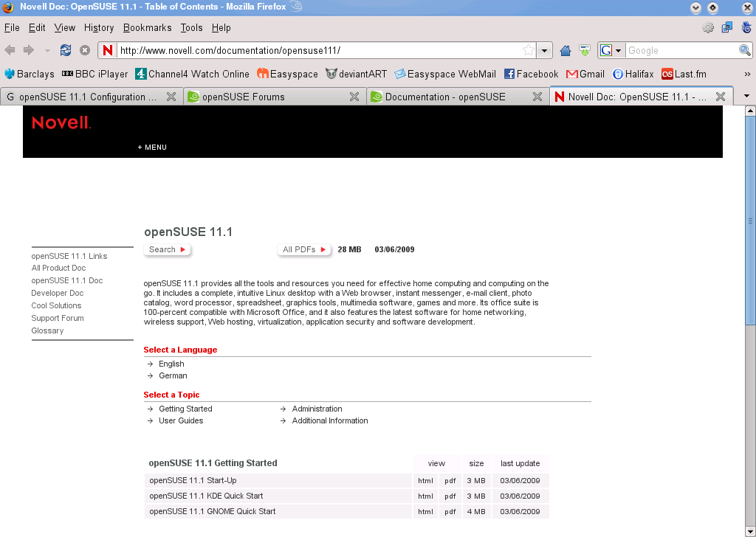Click the Novell site icon in address bar
The height and width of the screenshot is (537, 756).
tap(108, 50)
